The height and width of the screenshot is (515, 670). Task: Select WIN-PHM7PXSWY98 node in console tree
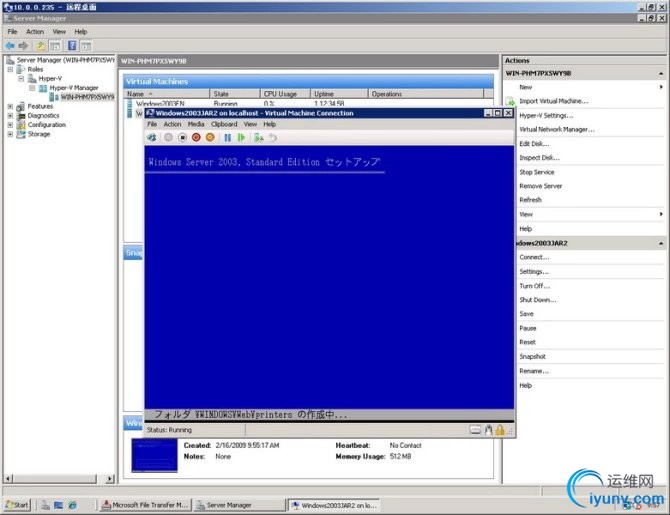point(87,97)
